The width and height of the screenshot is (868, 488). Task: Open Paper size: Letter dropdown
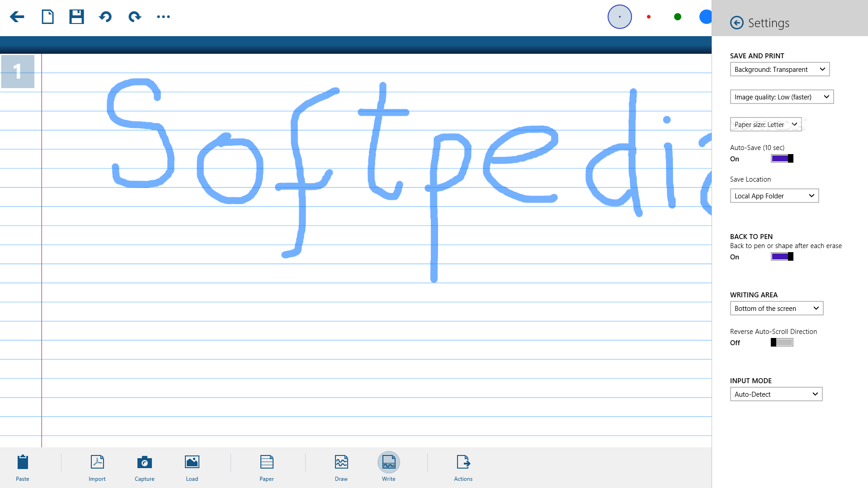tap(766, 124)
